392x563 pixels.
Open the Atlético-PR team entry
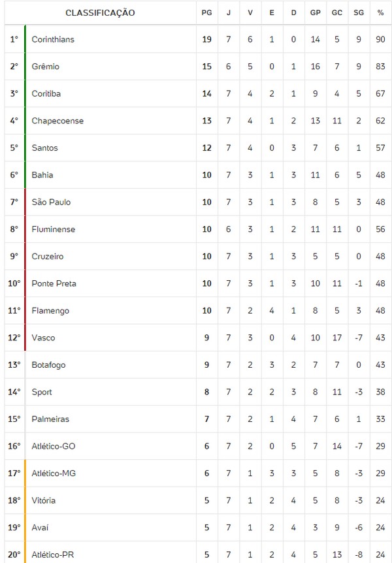click(53, 555)
